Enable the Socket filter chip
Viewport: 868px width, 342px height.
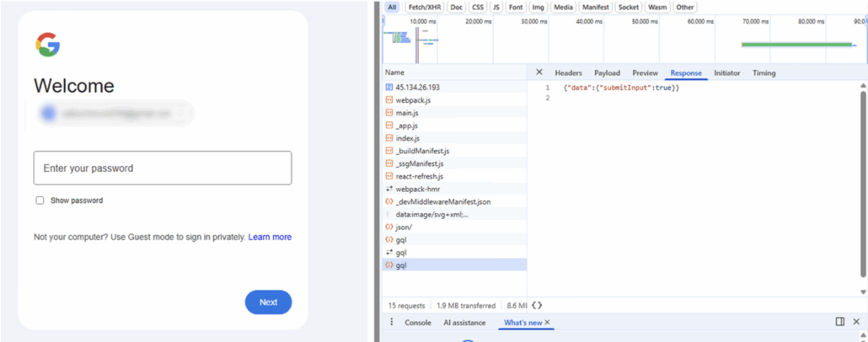[x=628, y=8]
